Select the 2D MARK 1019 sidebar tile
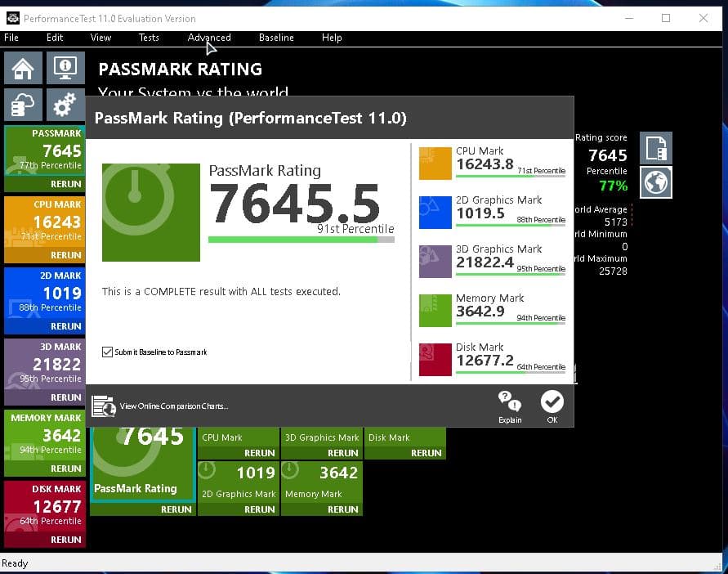 [45, 294]
